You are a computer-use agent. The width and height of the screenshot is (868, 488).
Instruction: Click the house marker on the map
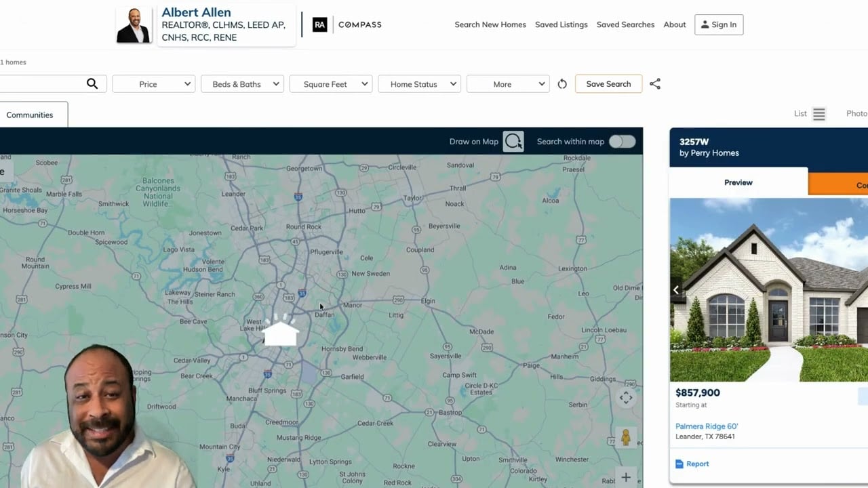[x=281, y=331]
